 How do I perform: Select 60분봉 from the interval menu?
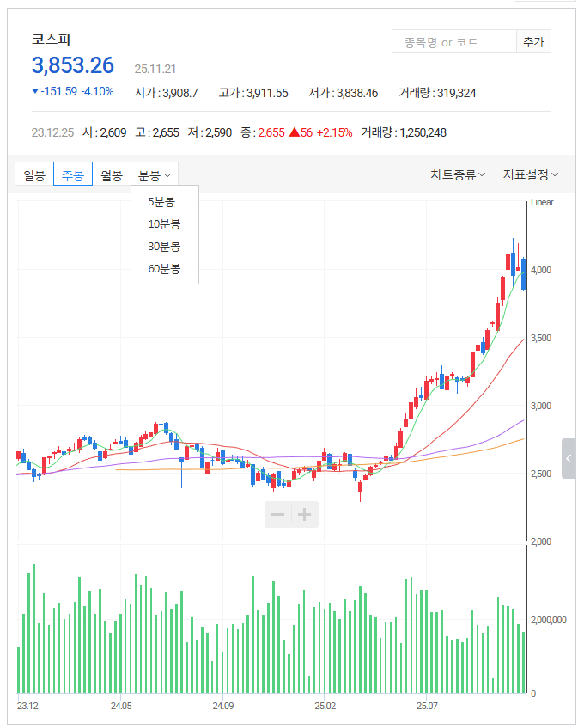pyautogui.click(x=163, y=270)
